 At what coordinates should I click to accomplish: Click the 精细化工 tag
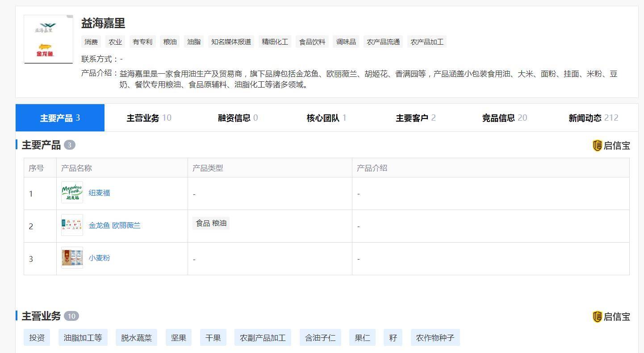tap(275, 42)
